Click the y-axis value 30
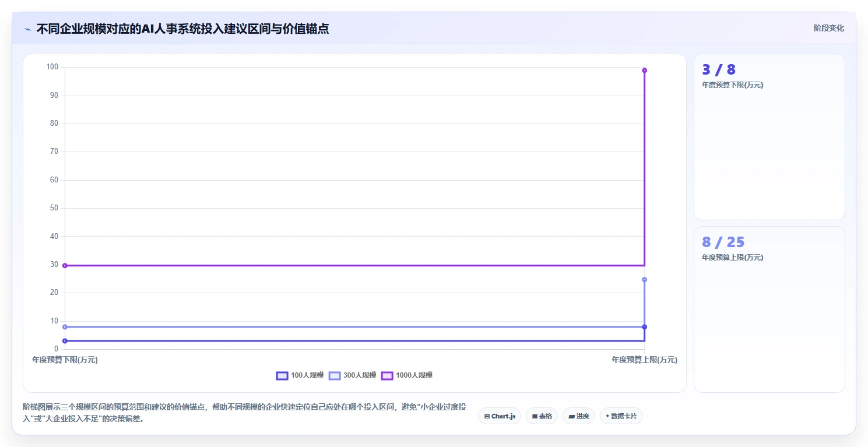Viewport: 868px width, 447px height. click(54, 265)
